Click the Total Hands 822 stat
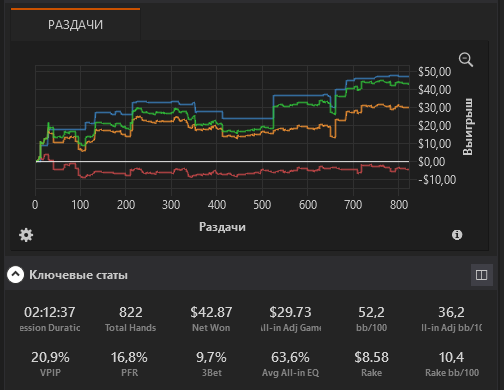This screenshot has width=504, height=390. pos(131,319)
